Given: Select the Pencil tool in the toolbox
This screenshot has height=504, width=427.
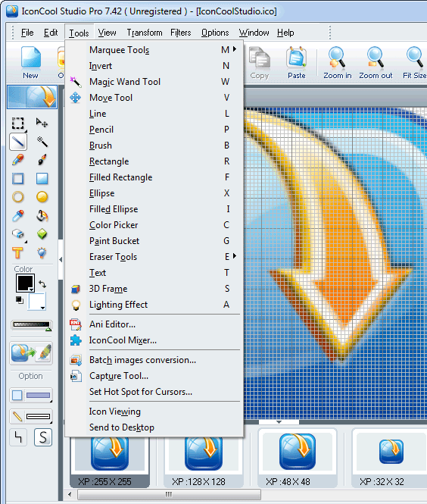Looking at the screenshot, I should coord(18,160).
